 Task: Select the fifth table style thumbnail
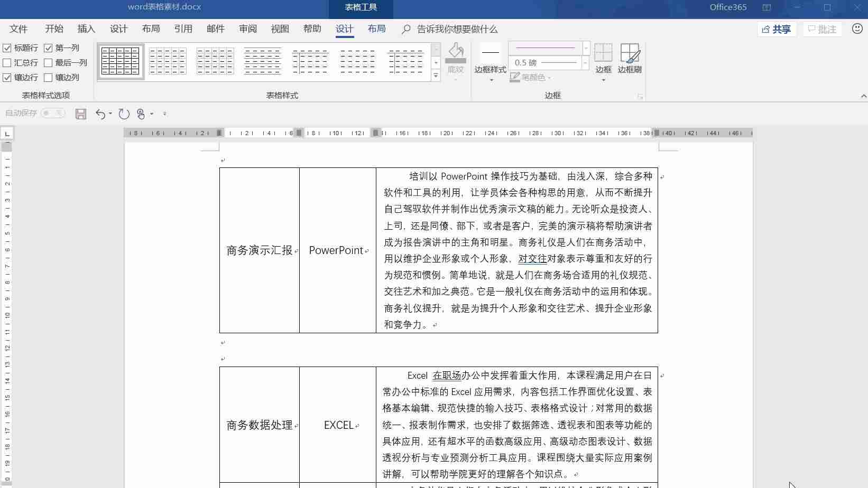coord(310,61)
